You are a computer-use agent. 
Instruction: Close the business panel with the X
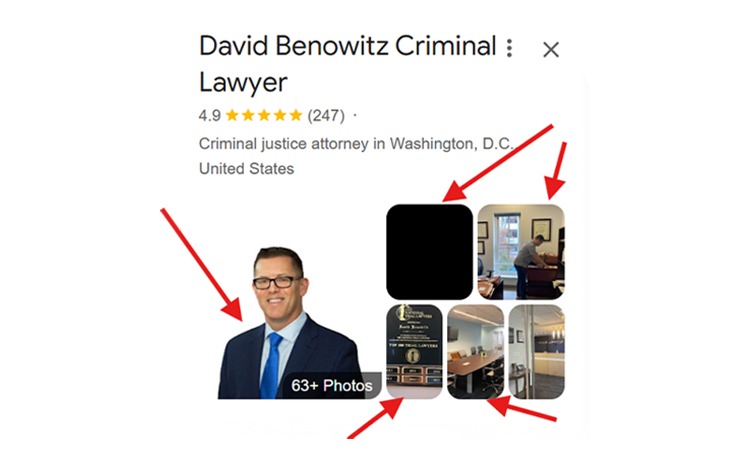coord(551,50)
